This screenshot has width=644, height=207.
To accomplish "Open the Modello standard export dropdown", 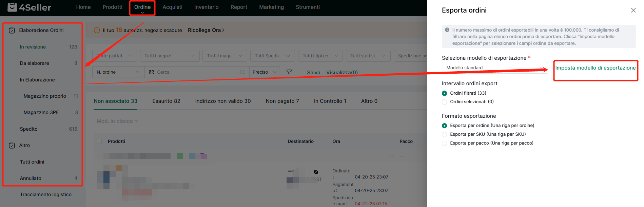I will coord(495,68).
